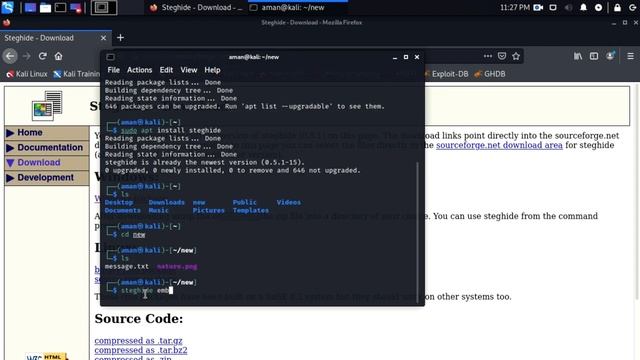
Task: Click the desktop icon in the top panel
Action: pos(30,7)
